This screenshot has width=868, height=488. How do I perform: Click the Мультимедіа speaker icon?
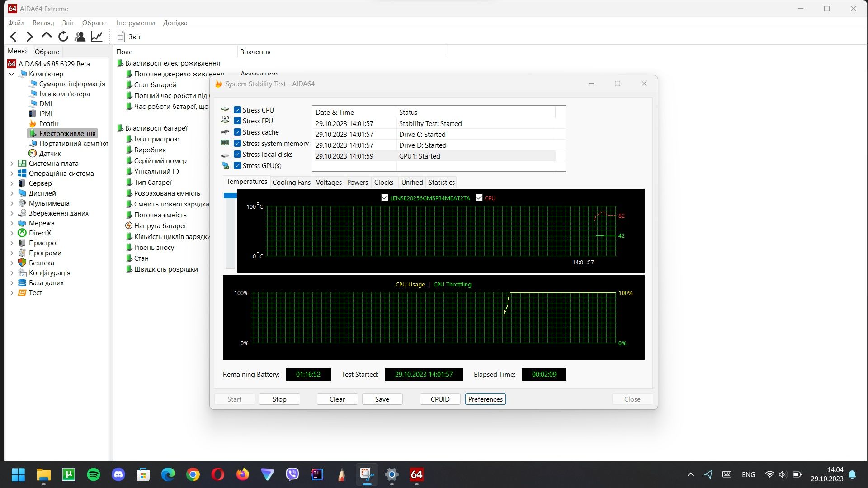[x=22, y=203]
